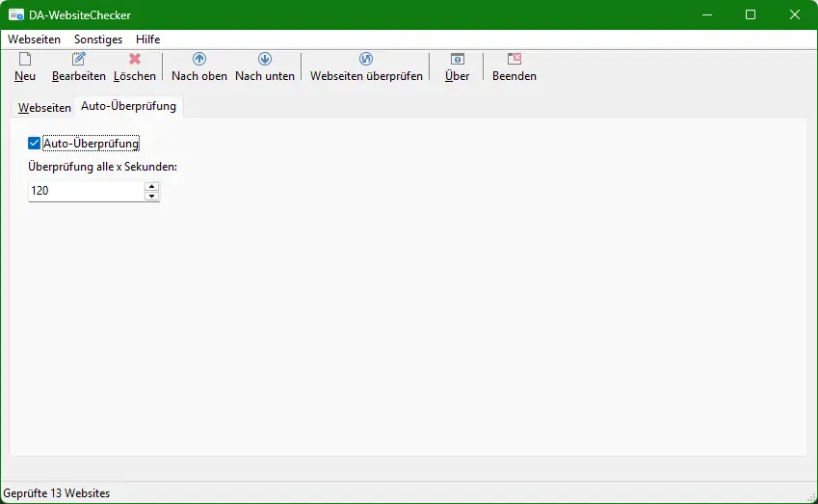
Task: Click the Neu (new website) toolbar icon
Action: [25, 60]
